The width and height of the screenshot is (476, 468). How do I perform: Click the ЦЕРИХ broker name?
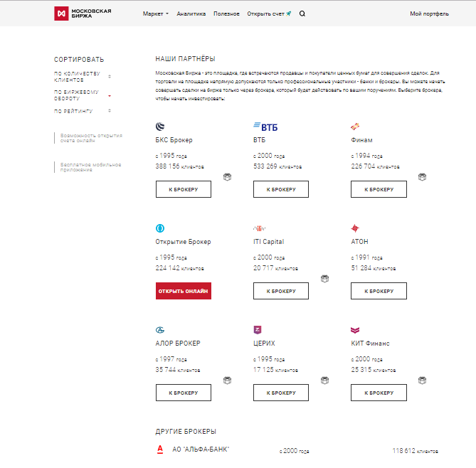pos(264,344)
